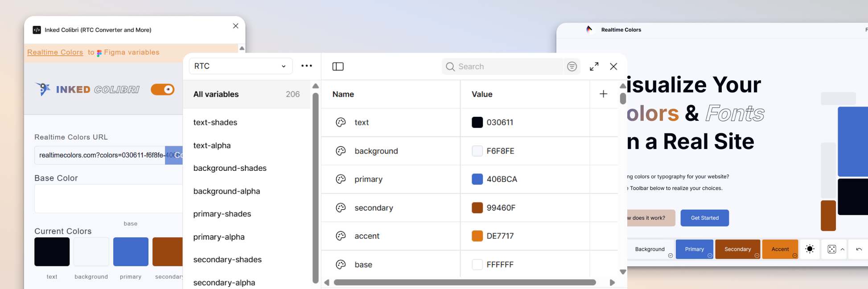Expand the variables panel to fullscreen

pos(594,66)
